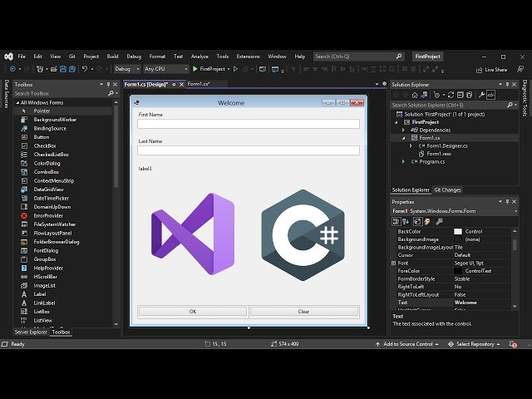Open the Debug menu
The image size is (532, 399).
tap(134, 57)
